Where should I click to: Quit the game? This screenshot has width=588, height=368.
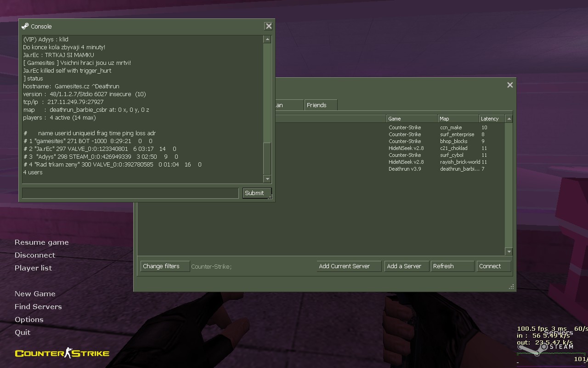click(x=23, y=333)
